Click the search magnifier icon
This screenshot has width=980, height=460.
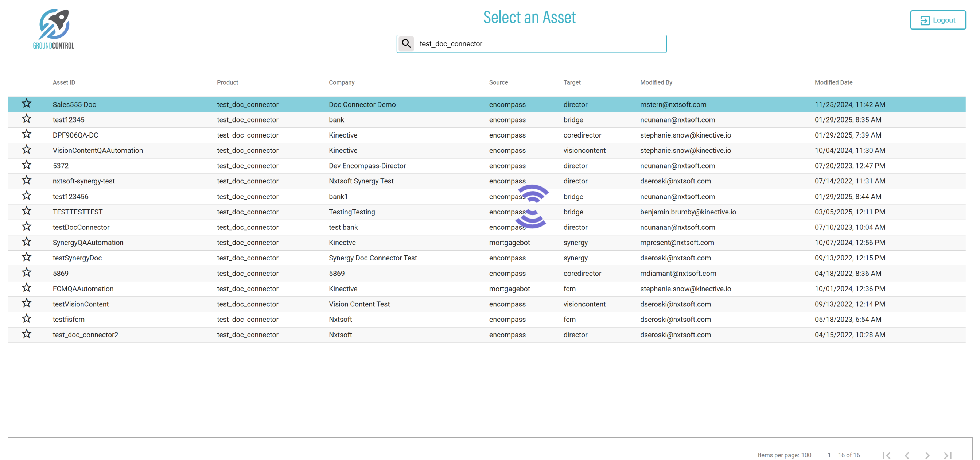[x=406, y=44]
